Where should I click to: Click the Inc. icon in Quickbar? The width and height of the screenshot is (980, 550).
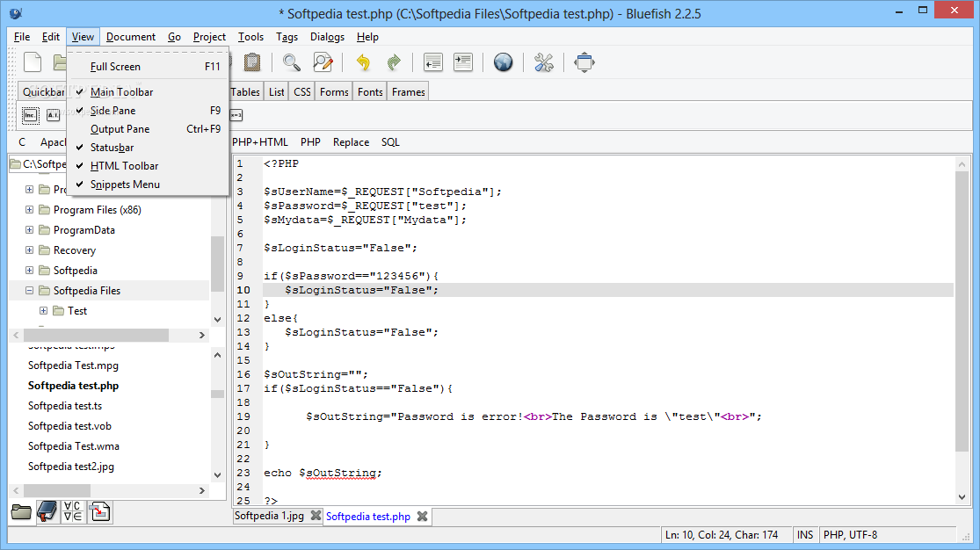click(x=30, y=116)
